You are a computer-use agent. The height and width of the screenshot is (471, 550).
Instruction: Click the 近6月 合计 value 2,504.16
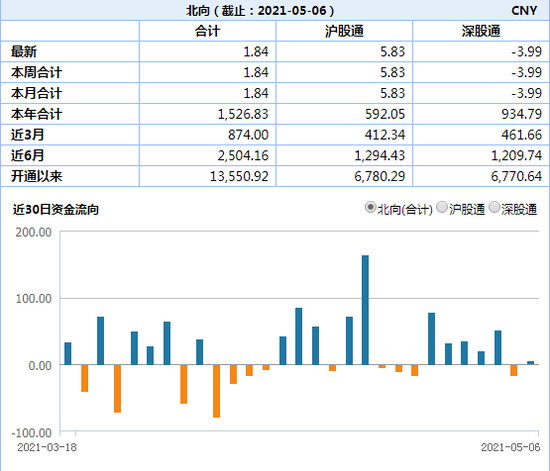[243, 155]
